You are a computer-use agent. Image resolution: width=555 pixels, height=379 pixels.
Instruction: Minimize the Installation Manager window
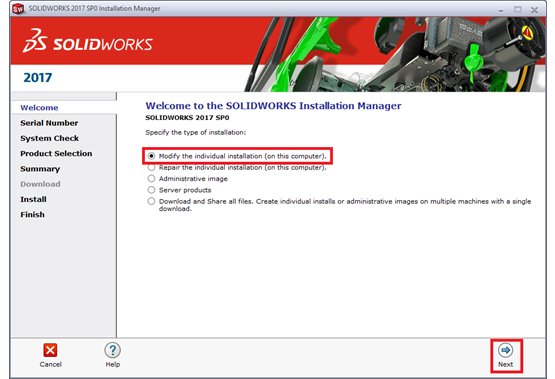click(x=500, y=10)
